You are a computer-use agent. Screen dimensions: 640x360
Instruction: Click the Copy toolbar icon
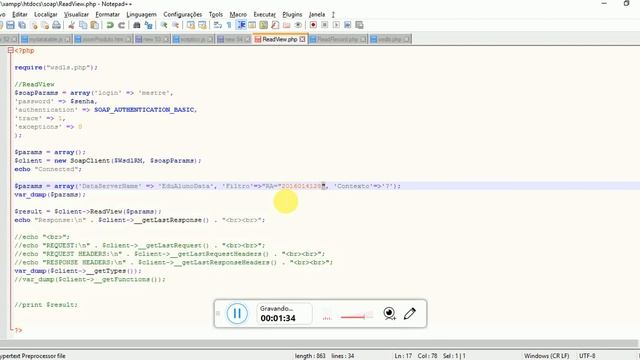83,25
